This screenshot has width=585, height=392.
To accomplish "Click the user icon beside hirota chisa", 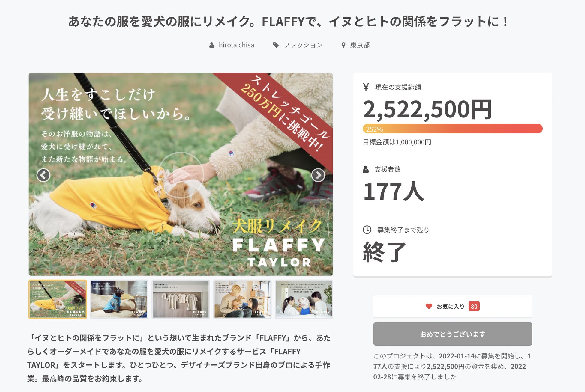I will click(212, 45).
